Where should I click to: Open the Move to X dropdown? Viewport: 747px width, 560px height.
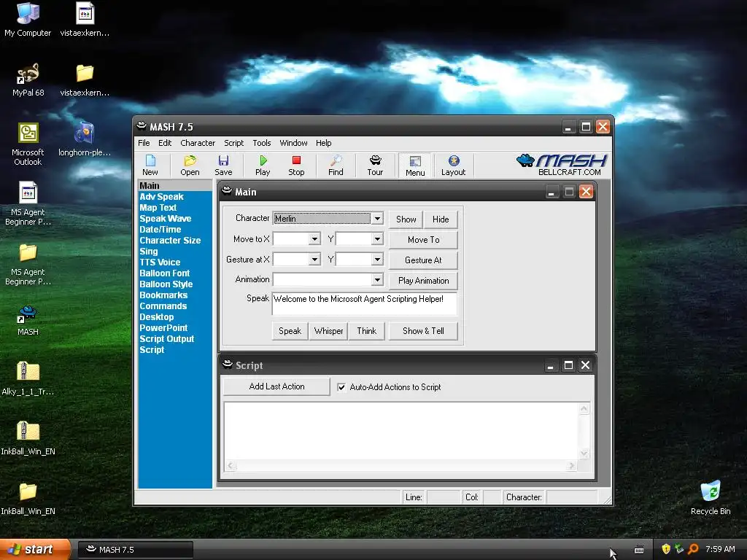click(314, 239)
